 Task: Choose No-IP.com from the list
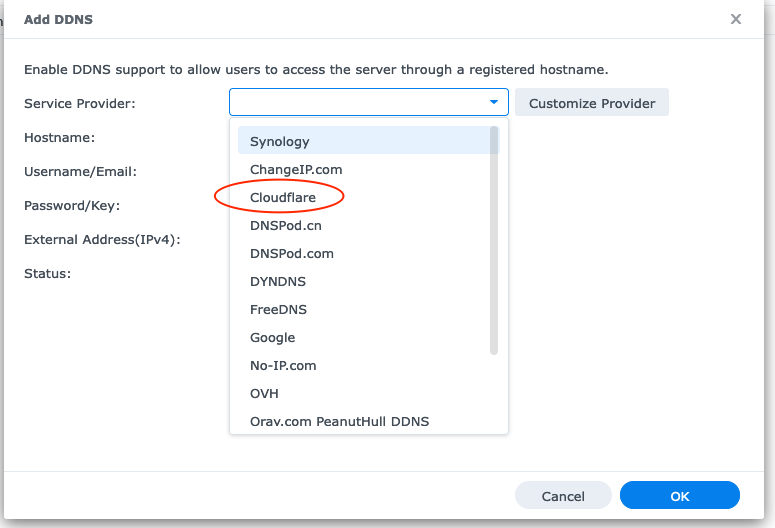coord(283,365)
